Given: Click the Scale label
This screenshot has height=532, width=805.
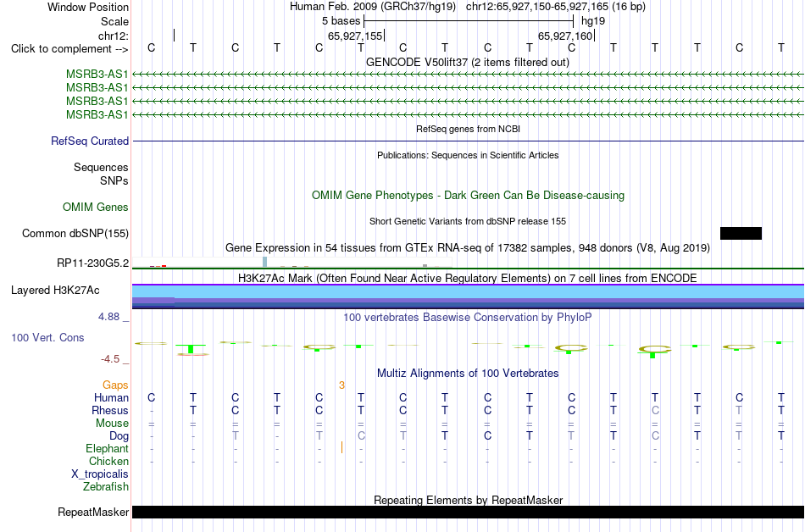Looking at the screenshot, I should [x=114, y=21].
